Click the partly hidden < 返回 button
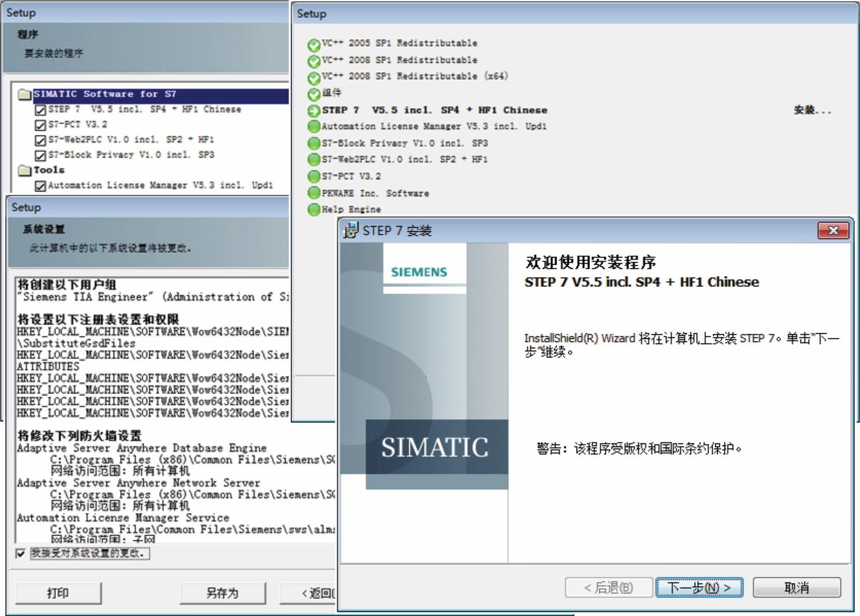 308,593
